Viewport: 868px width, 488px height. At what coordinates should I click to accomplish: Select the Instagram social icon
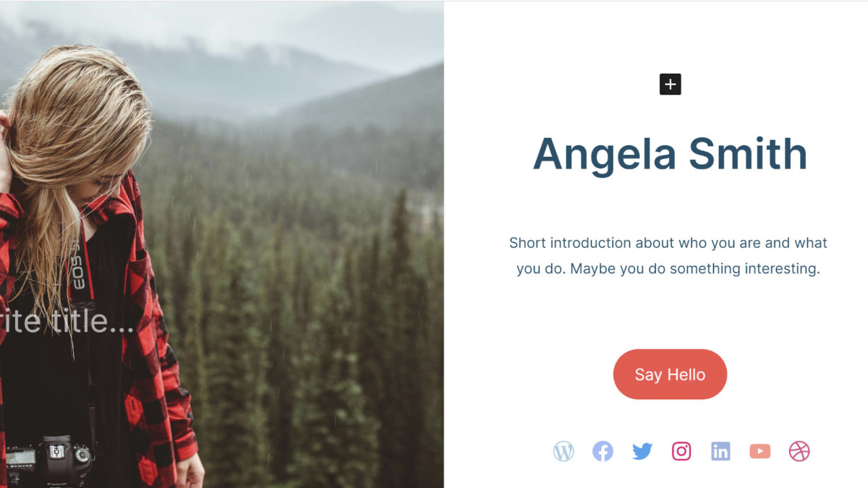pos(681,451)
